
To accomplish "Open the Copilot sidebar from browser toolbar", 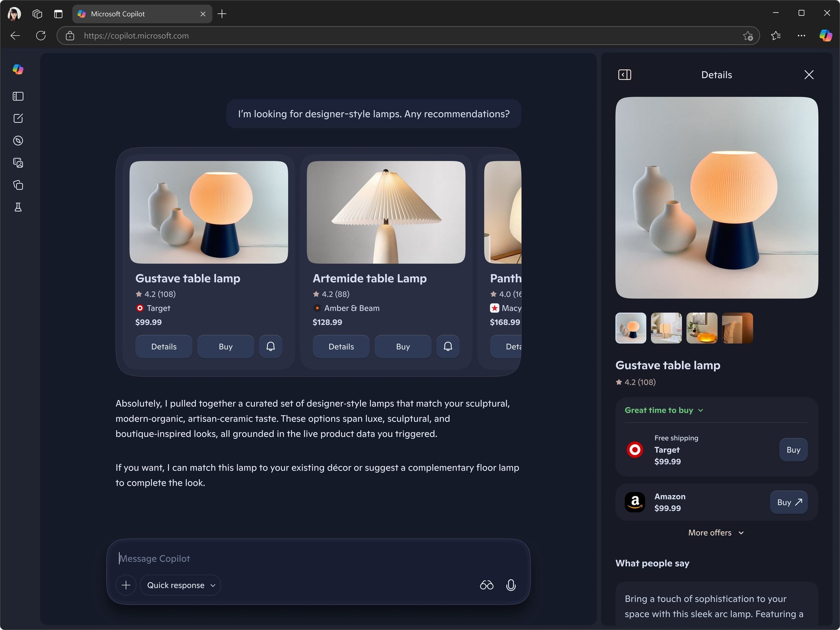I will point(826,36).
